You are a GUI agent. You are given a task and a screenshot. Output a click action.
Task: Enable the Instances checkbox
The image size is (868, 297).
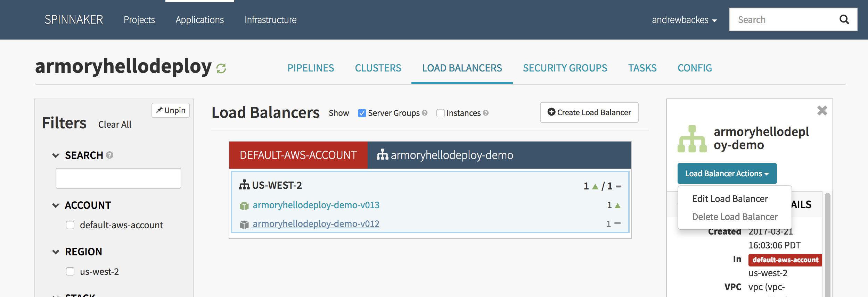pos(440,113)
